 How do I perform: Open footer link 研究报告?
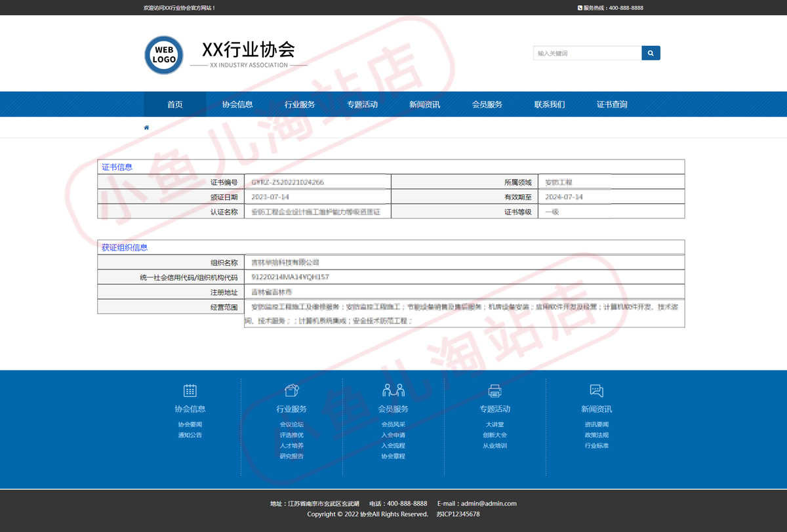click(292, 456)
